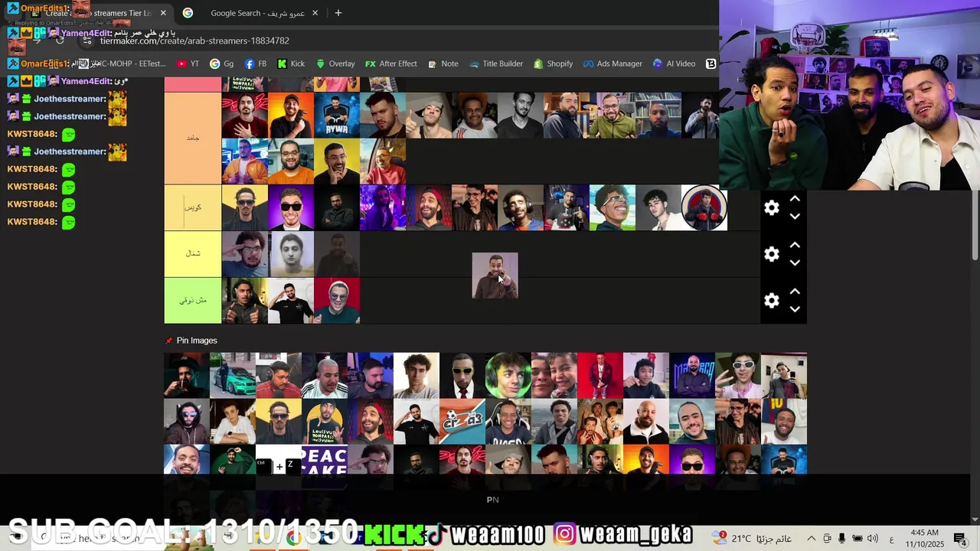
Task: Open settings gear for the كويس tier row
Action: pyautogui.click(x=772, y=208)
